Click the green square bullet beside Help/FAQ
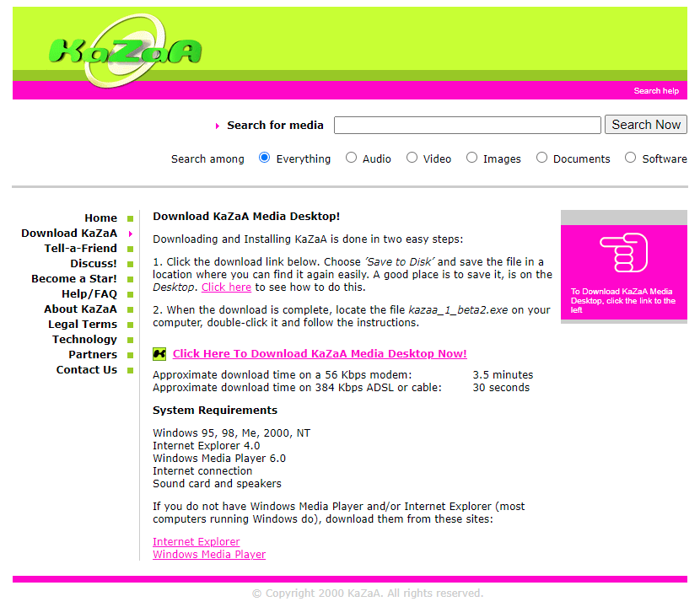Viewport: 700px width, 607px height. 131,294
